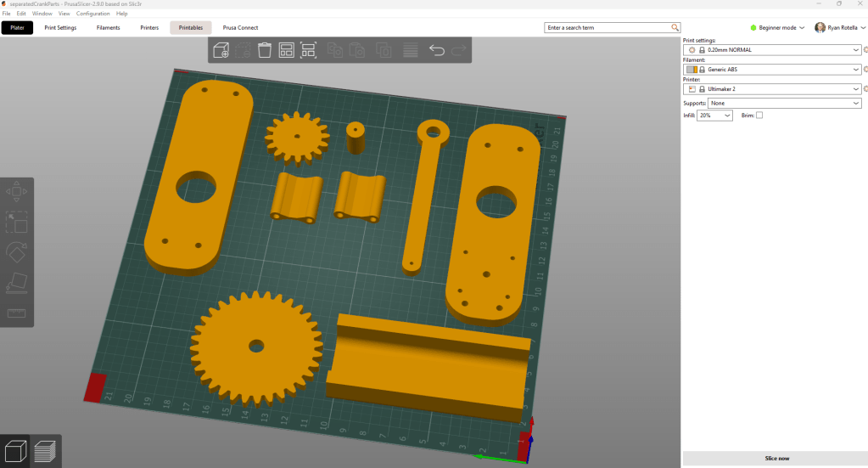Click the Add object cube icon

(x=221, y=50)
